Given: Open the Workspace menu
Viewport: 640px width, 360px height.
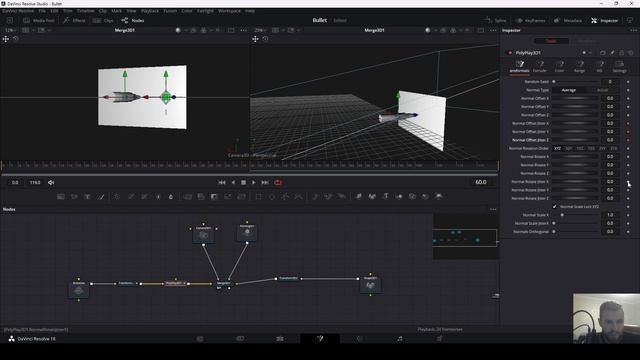Looking at the screenshot, I should 229,11.
